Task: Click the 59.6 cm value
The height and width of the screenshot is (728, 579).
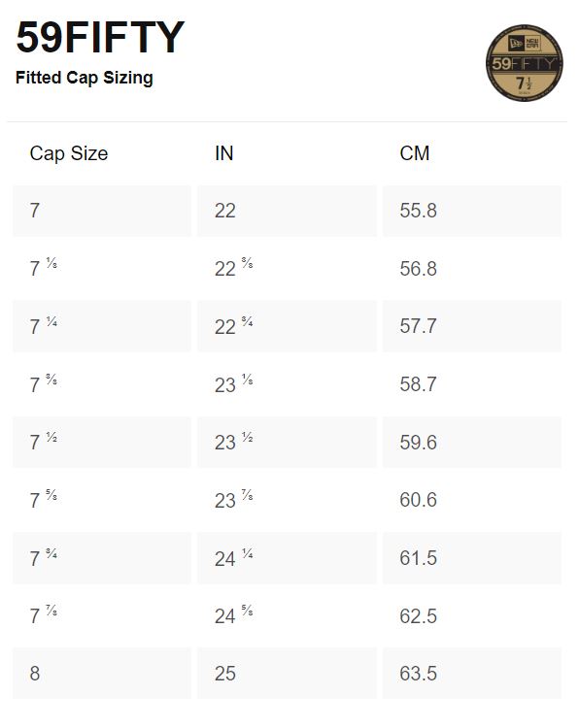Action: pos(418,442)
